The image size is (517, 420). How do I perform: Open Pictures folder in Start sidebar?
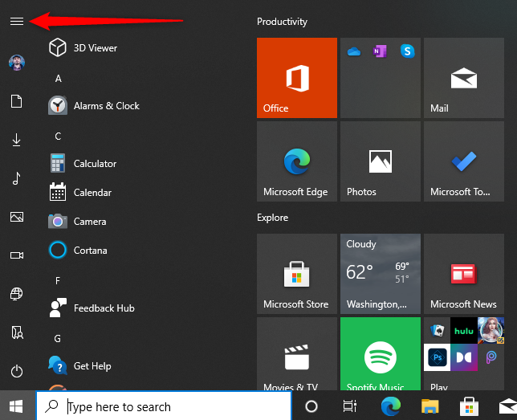click(x=17, y=217)
